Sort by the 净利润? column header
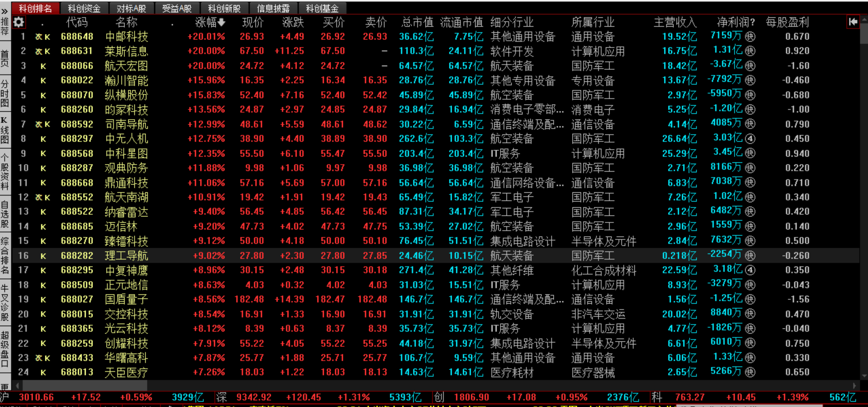The width and height of the screenshot is (868, 407). [x=736, y=22]
